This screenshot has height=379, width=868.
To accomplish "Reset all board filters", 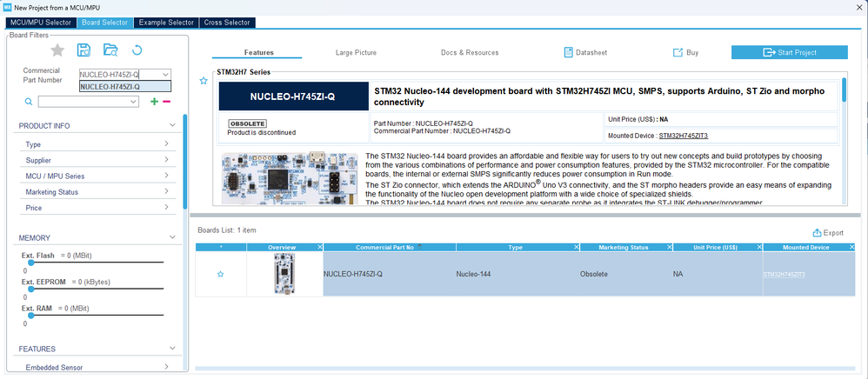I will pyautogui.click(x=137, y=50).
